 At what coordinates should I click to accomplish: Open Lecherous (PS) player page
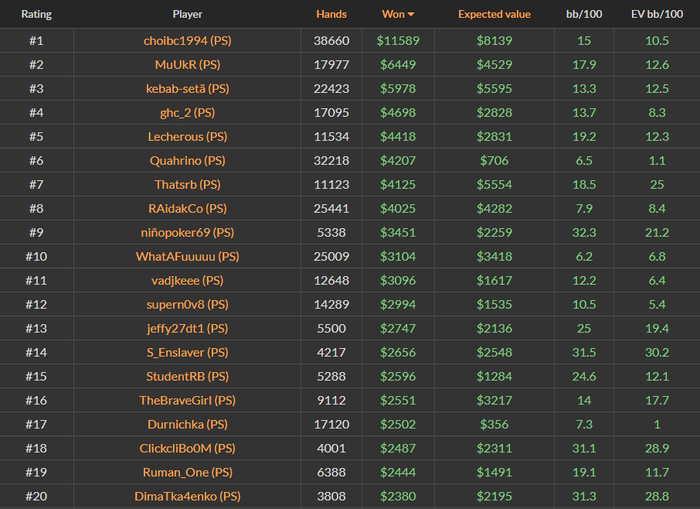[x=186, y=136]
